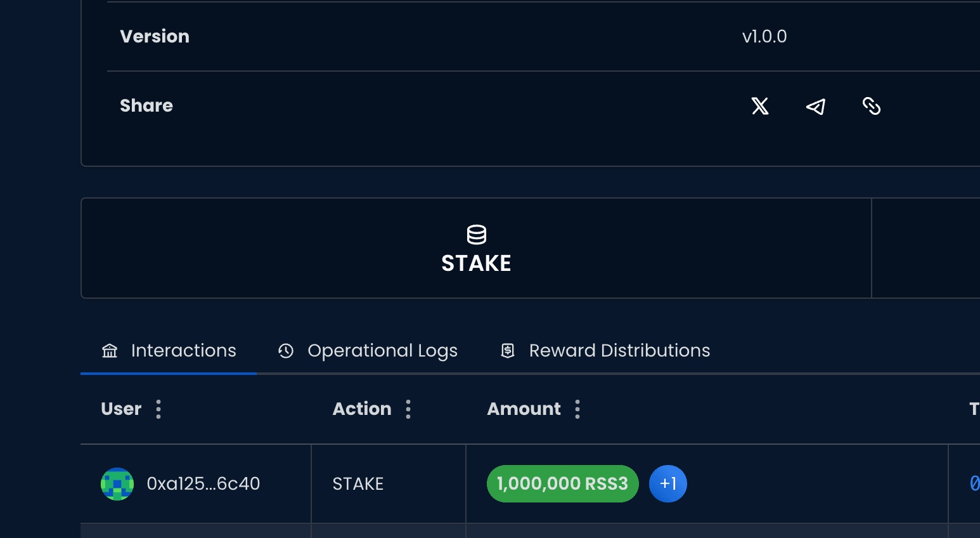Image resolution: width=980 pixels, height=538 pixels.
Task: Copy share link via chain icon
Action: pos(872,106)
